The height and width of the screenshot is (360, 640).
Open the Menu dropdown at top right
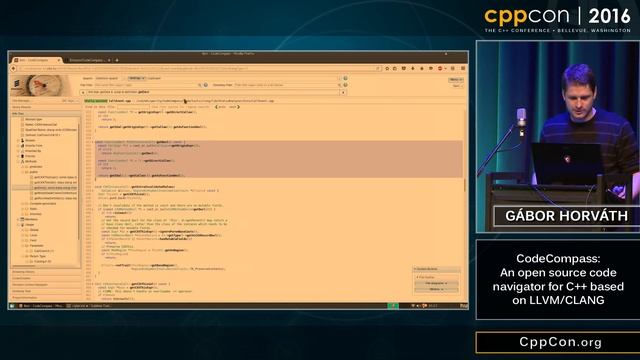coord(456,80)
